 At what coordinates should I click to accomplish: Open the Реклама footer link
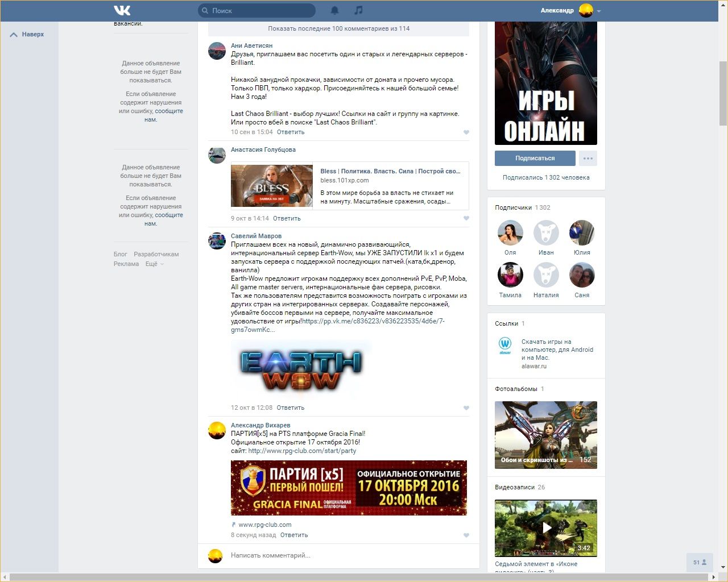point(126,264)
